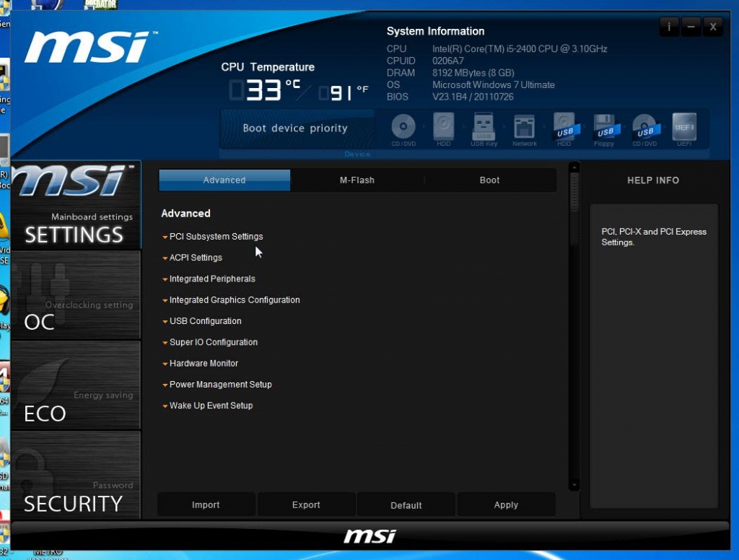This screenshot has width=739, height=560.
Task: Click the CD/DVD boot device icon
Action: pyautogui.click(x=403, y=127)
